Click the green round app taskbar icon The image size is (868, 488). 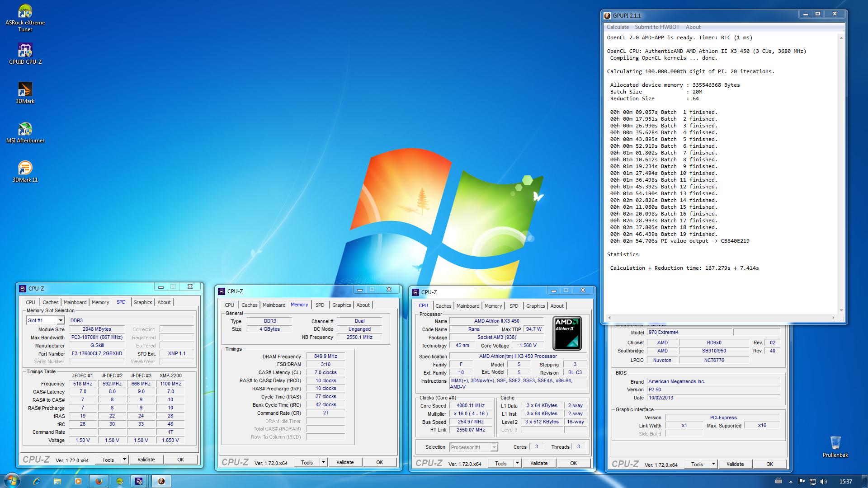tap(120, 481)
